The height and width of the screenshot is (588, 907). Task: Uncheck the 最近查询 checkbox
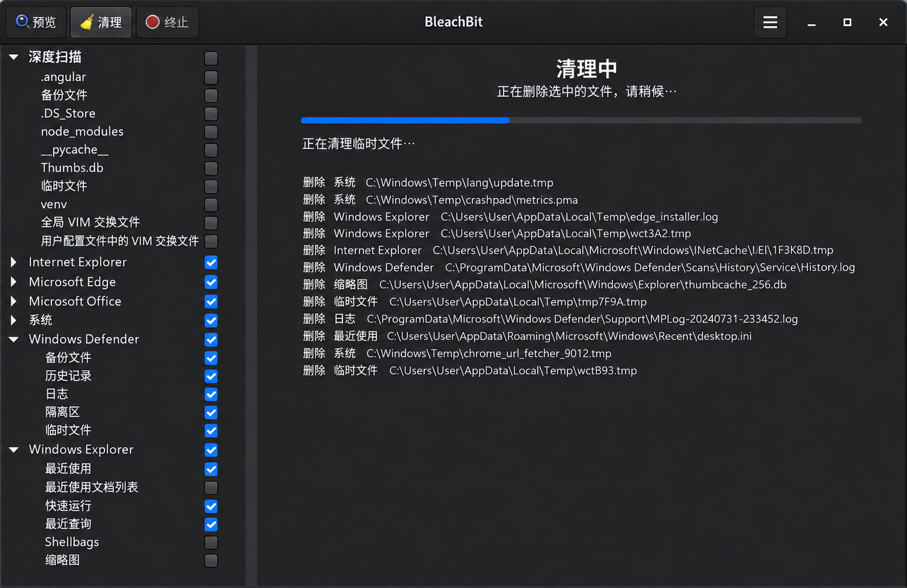click(211, 525)
